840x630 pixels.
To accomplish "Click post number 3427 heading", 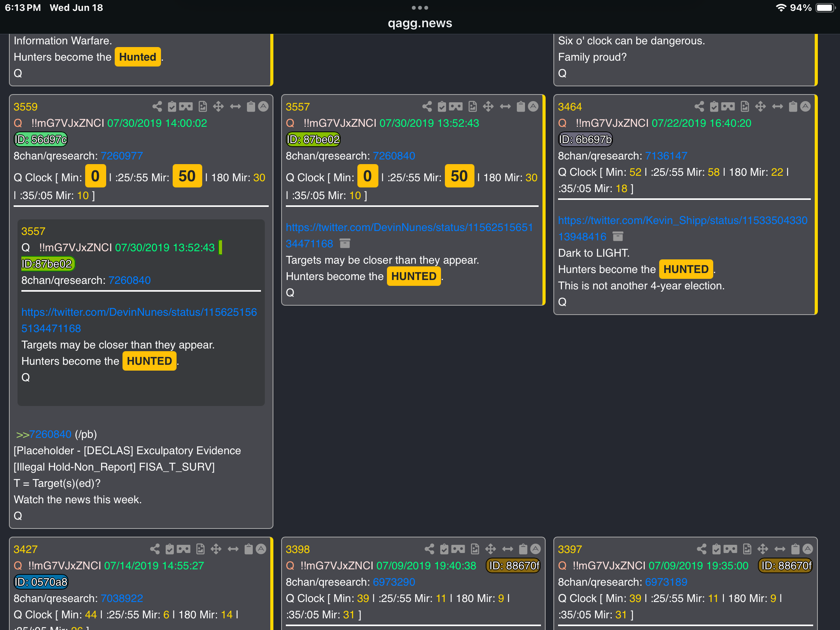I will pyautogui.click(x=26, y=549).
